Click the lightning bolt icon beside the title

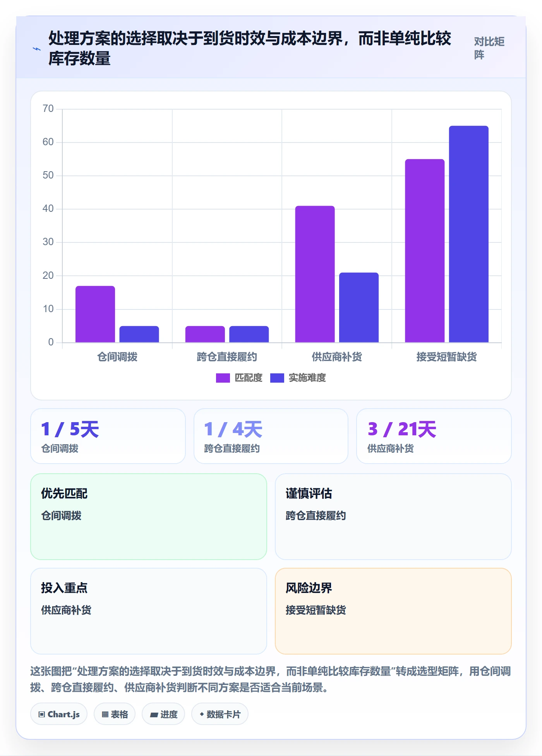37,49
